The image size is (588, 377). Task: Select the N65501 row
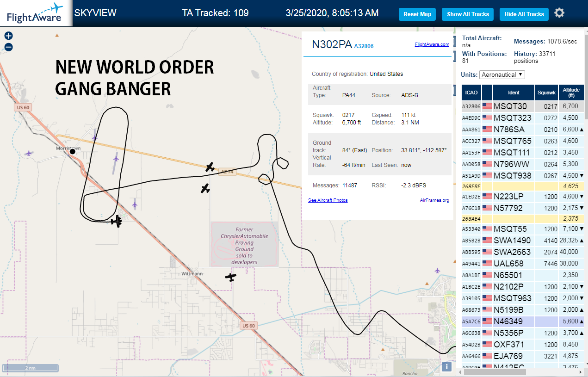[523, 275]
